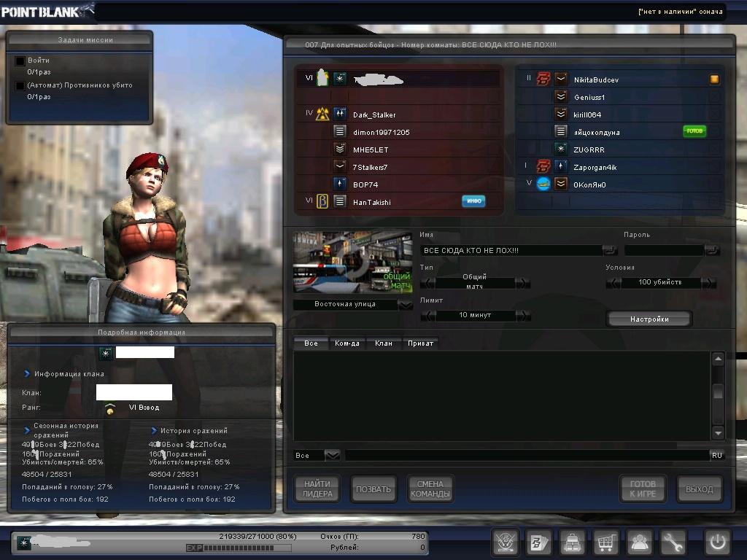Check the "Войти" mission task box
Screen dimensions: 747x560
20,61
